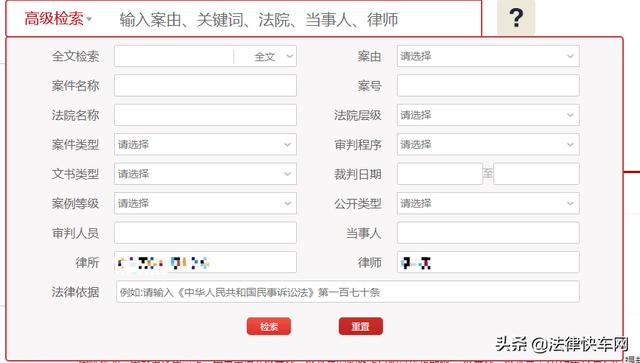Open the 高级检索 advanced search dropdown
Image resolution: width=640 pixels, height=363 pixels.
(x=58, y=19)
